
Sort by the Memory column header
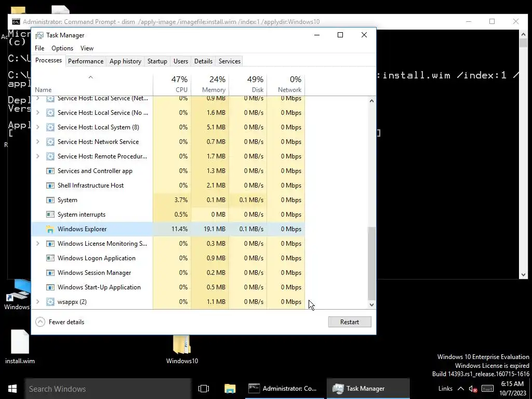point(210,84)
